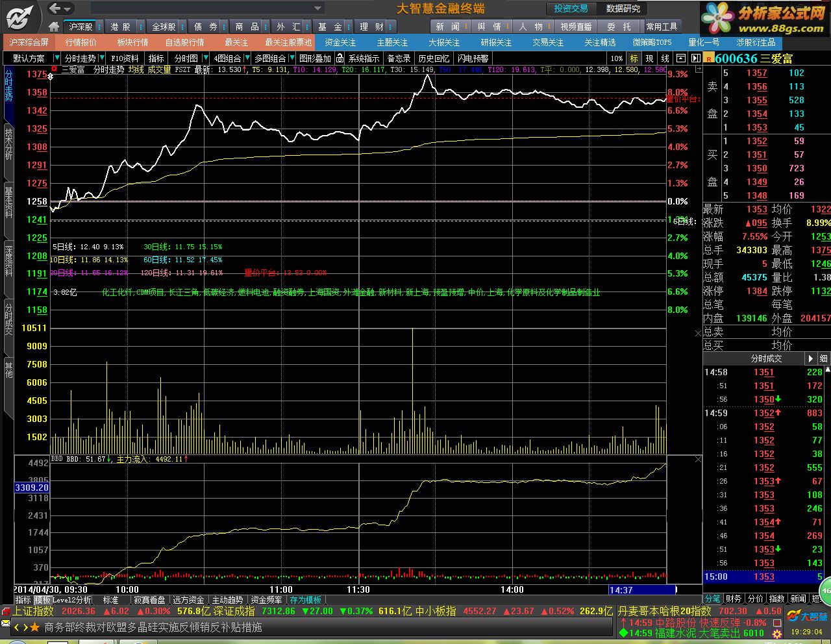Open the 委托 trading button
Viewport: 831px width, 644px height.
click(619, 27)
